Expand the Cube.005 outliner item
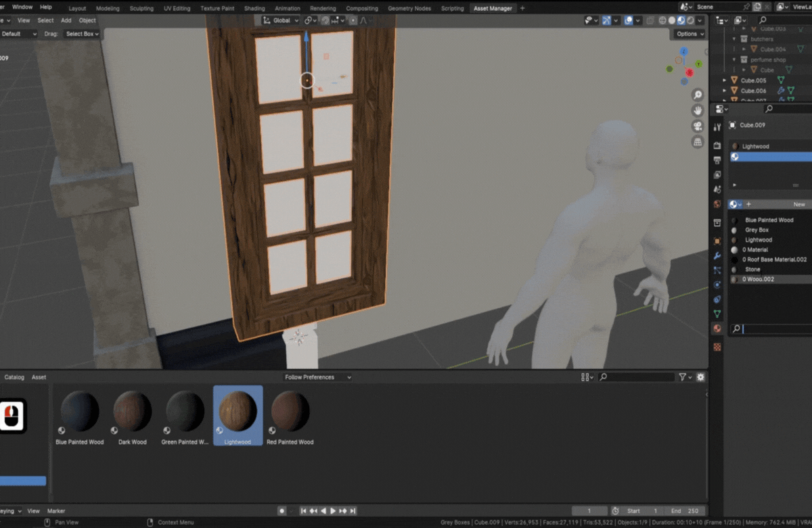This screenshot has height=528, width=812. pyautogui.click(x=725, y=80)
